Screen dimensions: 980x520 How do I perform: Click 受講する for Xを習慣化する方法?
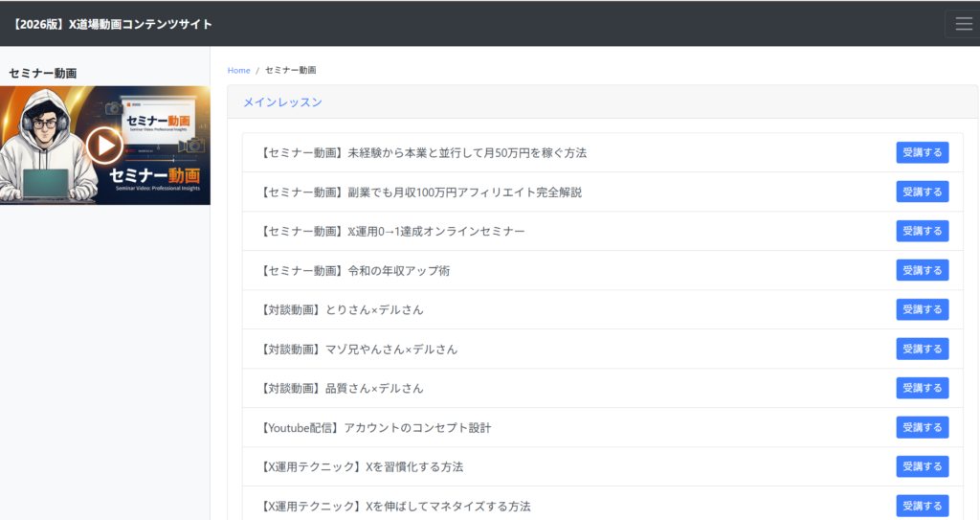point(922,466)
